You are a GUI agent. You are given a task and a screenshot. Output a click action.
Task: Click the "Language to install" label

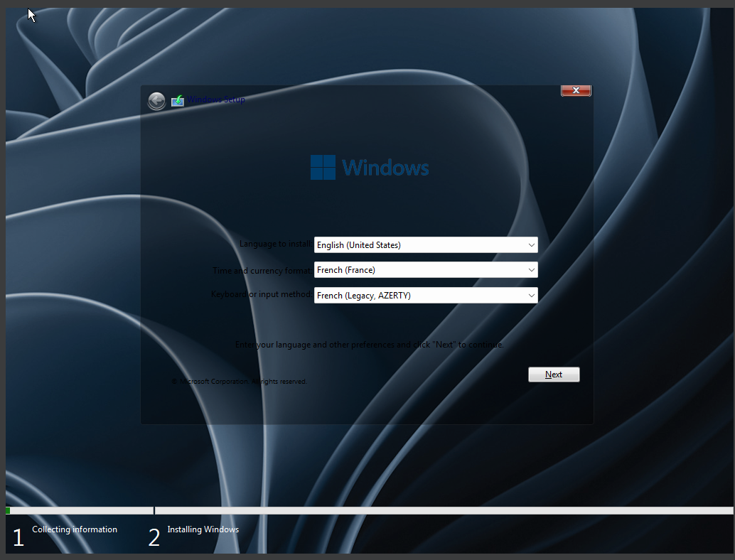[x=276, y=244]
